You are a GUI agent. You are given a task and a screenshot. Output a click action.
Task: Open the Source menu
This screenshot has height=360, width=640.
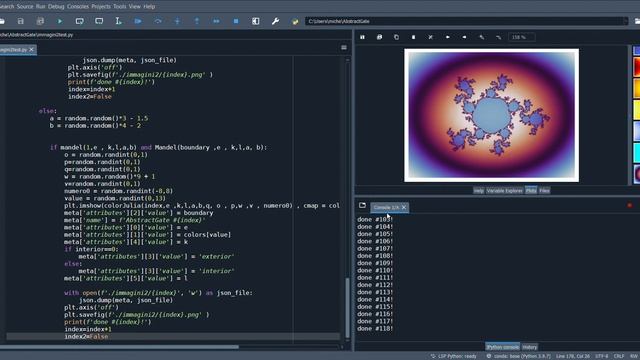pos(25,7)
